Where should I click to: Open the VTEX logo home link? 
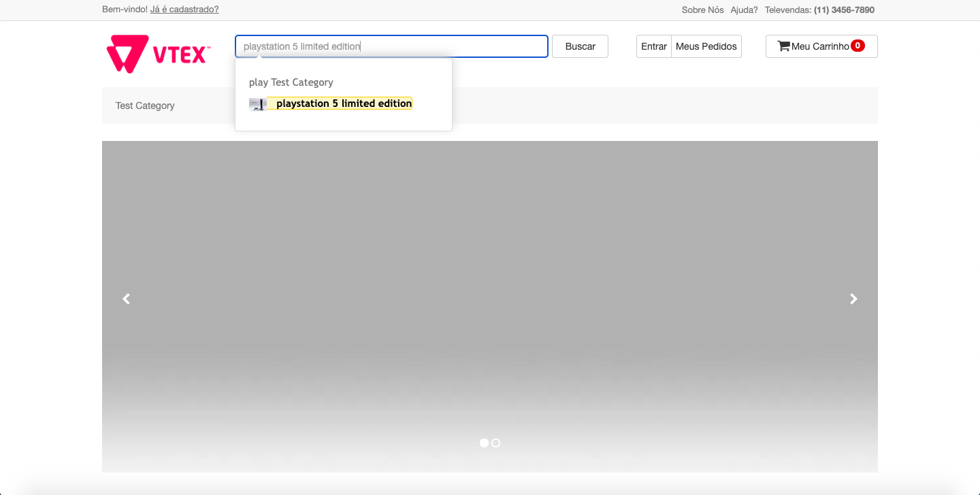(x=159, y=54)
